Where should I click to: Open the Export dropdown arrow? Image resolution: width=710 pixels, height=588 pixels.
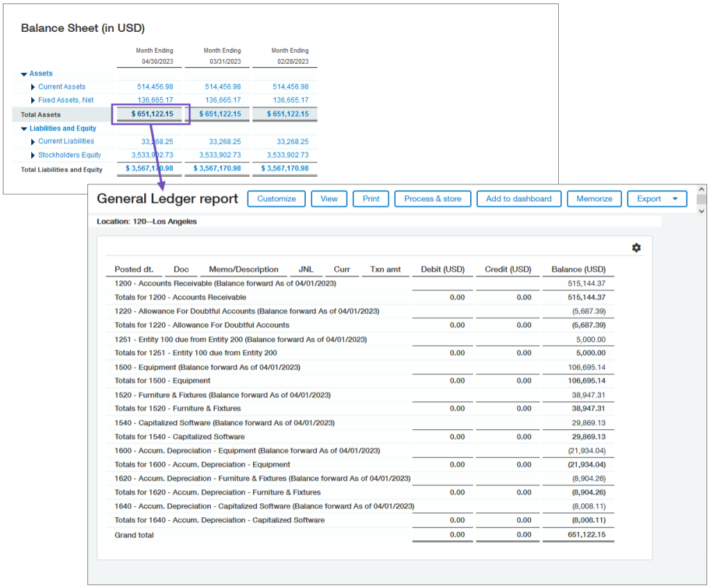675,198
